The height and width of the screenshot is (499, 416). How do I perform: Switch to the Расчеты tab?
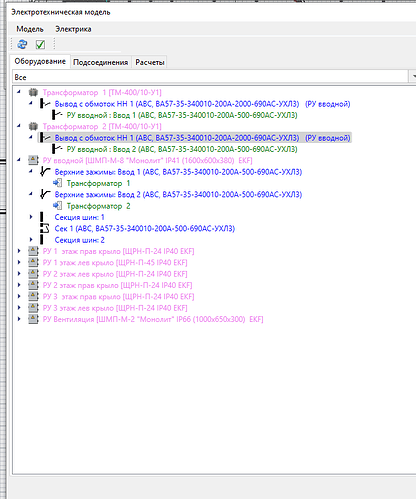click(x=150, y=62)
